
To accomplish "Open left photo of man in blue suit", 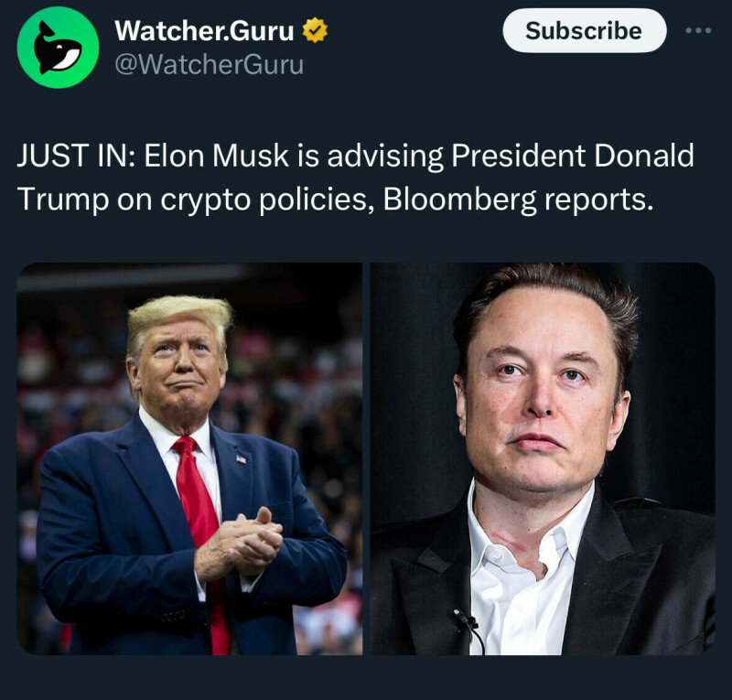I will [x=189, y=458].
